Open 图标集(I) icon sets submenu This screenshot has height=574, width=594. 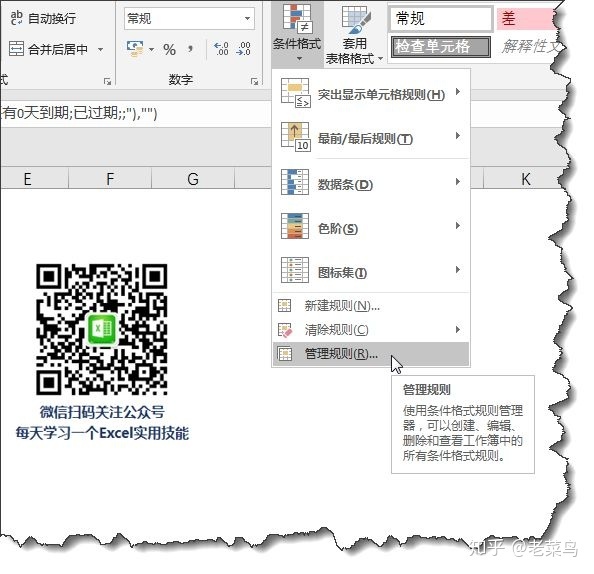(371, 271)
